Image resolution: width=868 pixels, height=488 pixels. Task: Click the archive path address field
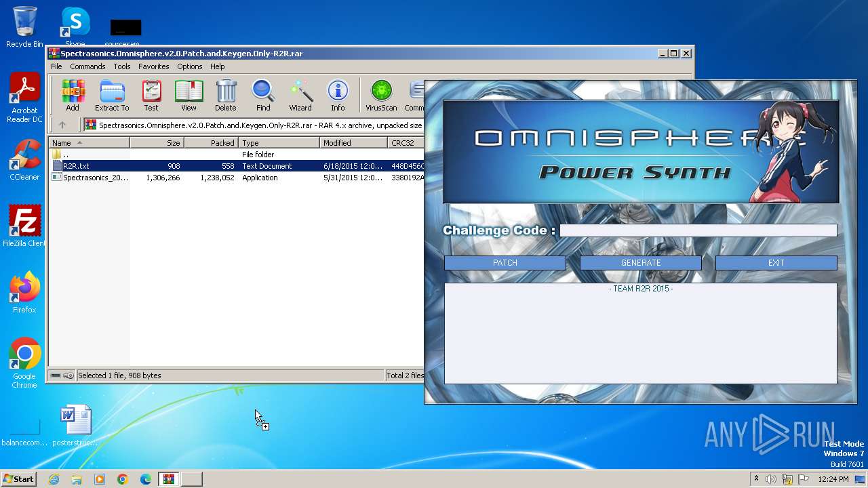coord(254,125)
